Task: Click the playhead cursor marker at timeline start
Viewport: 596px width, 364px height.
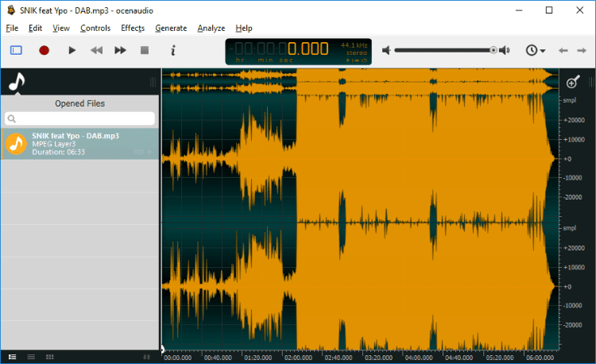Action: pyautogui.click(x=163, y=349)
